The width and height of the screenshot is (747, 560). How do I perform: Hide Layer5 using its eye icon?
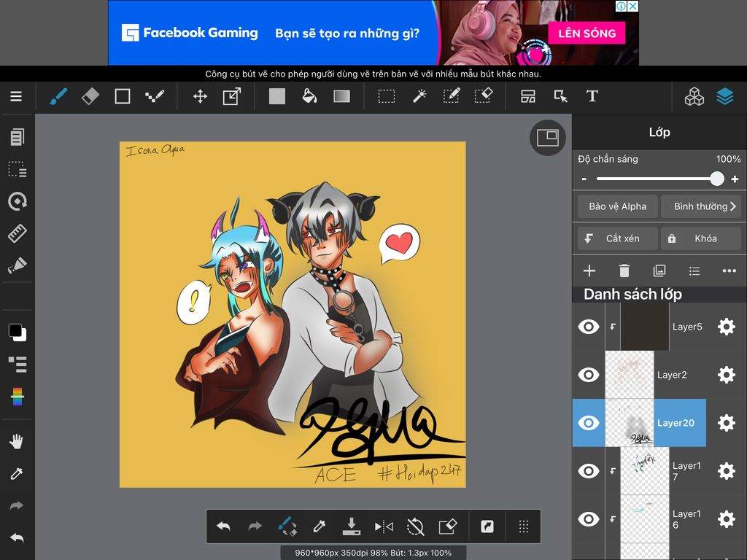tap(589, 327)
